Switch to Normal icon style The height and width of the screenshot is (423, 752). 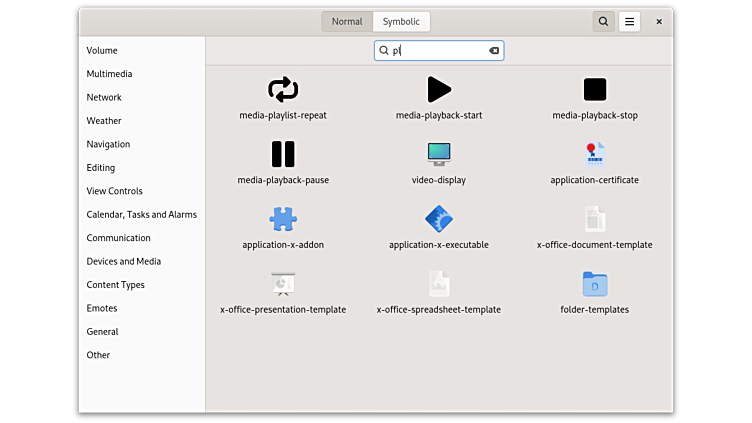click(347, 21)
